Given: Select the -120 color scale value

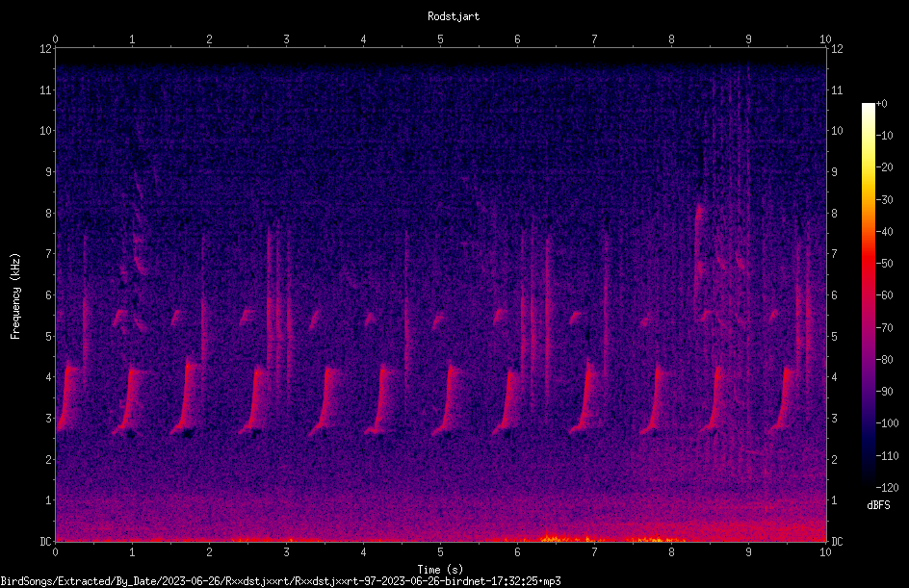Looking at the screenshot, I should [887, 488].
